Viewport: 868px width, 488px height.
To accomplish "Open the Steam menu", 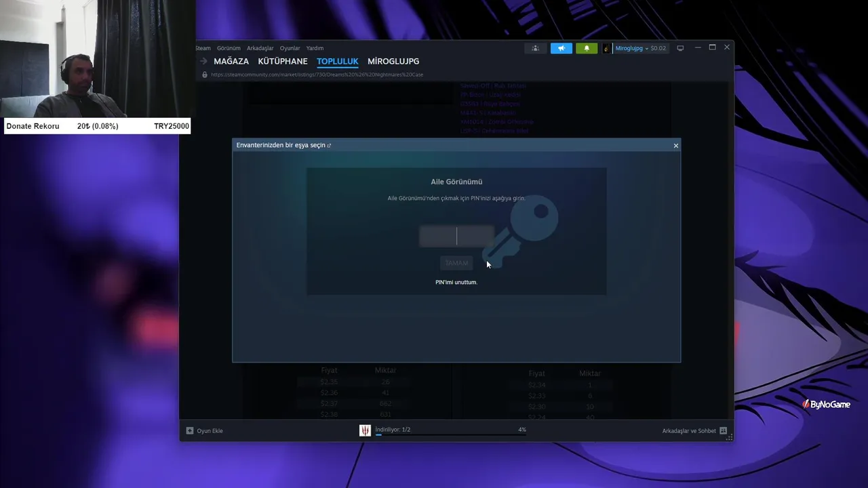I will point(203,48).
